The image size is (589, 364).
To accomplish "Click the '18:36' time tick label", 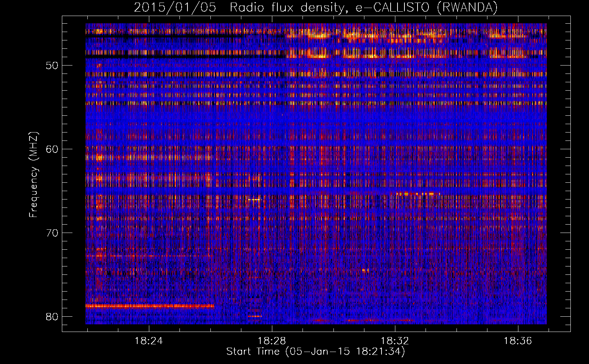I will click(518, 341).
